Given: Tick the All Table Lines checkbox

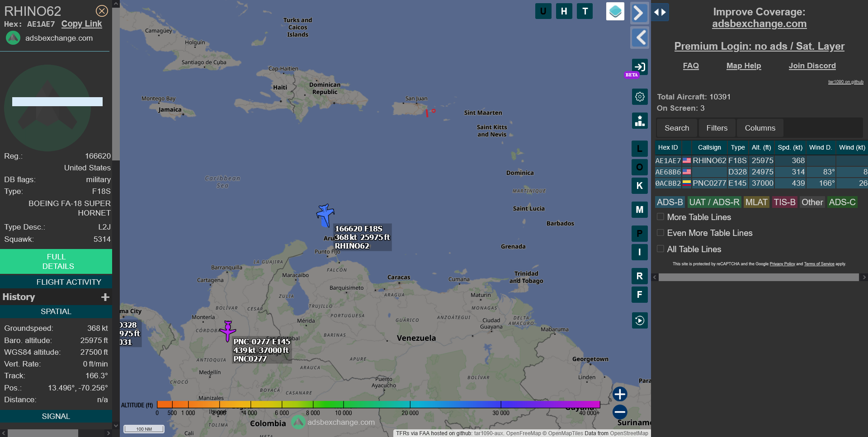Looking at the screenshot, I should 660,249.
